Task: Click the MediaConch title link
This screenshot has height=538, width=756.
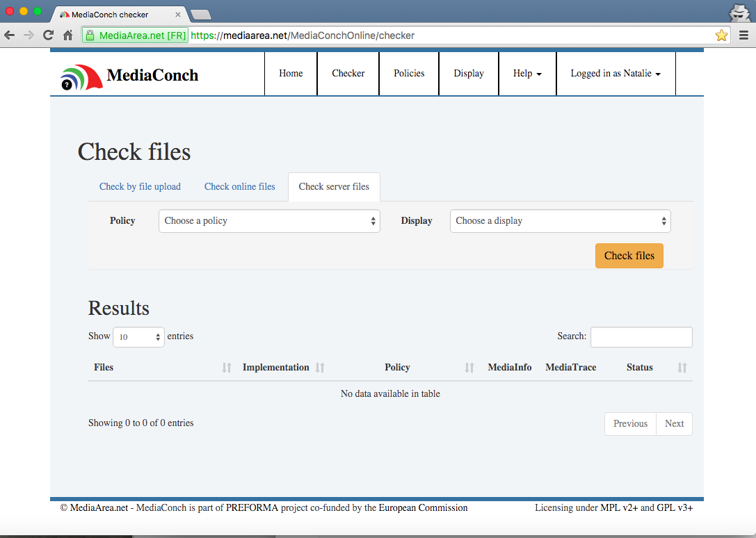Action: 152,75
